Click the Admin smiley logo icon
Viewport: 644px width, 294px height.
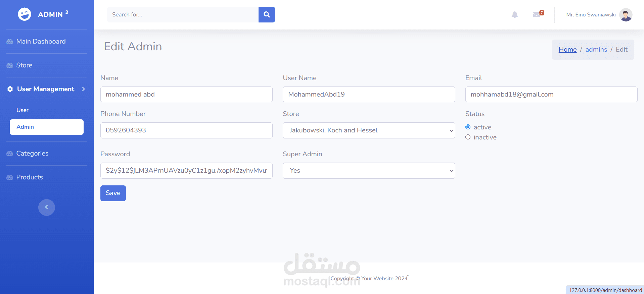pos(25,14)
